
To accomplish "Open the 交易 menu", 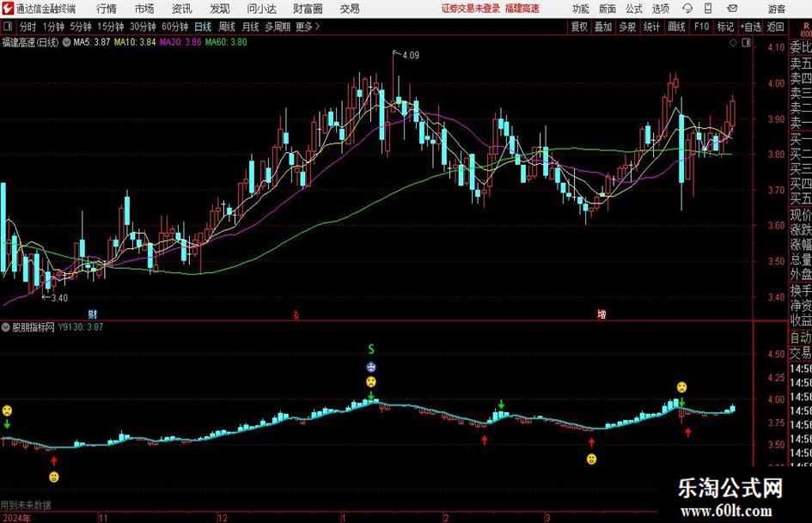I will click(350, 9).
